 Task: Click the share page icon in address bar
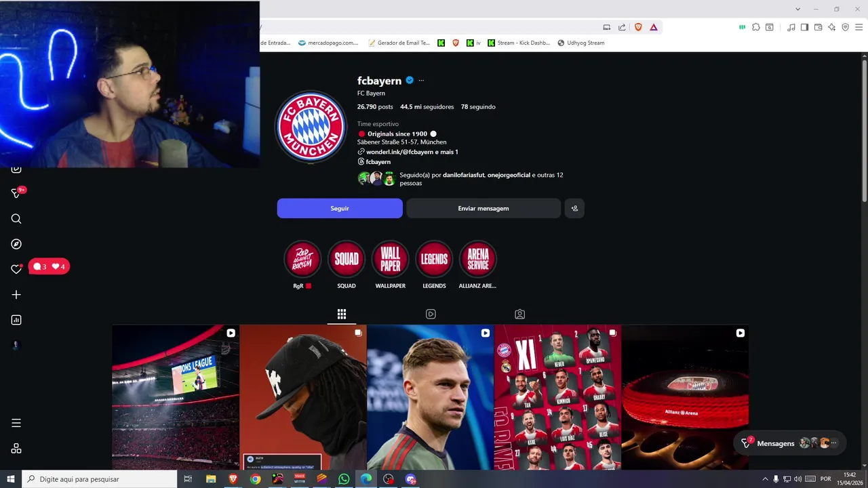point(622,27)
